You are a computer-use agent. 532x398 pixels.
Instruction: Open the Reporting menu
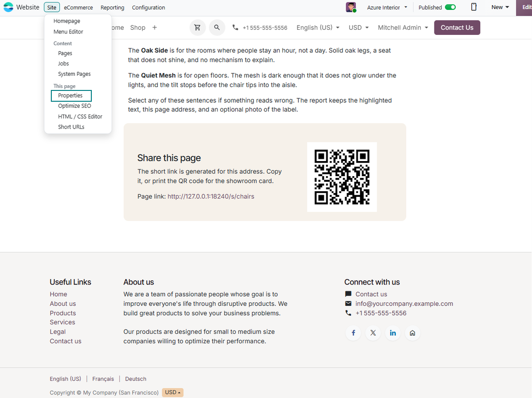pyautogui.click(x=113, y=8)
